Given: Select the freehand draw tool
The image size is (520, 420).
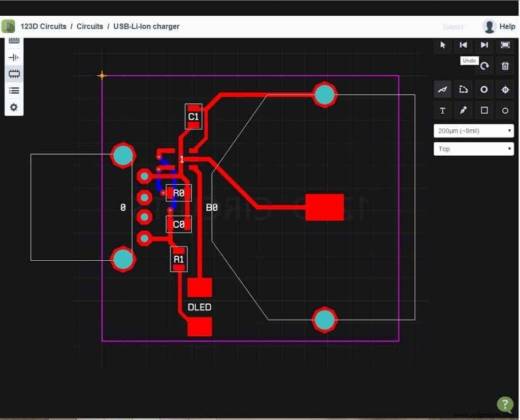Looking at the screenshot, I should coord(463,110).
